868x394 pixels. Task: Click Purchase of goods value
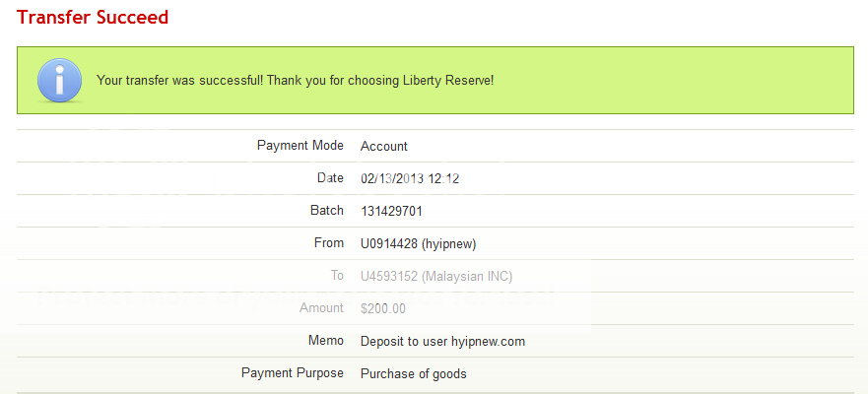[414, 374]
